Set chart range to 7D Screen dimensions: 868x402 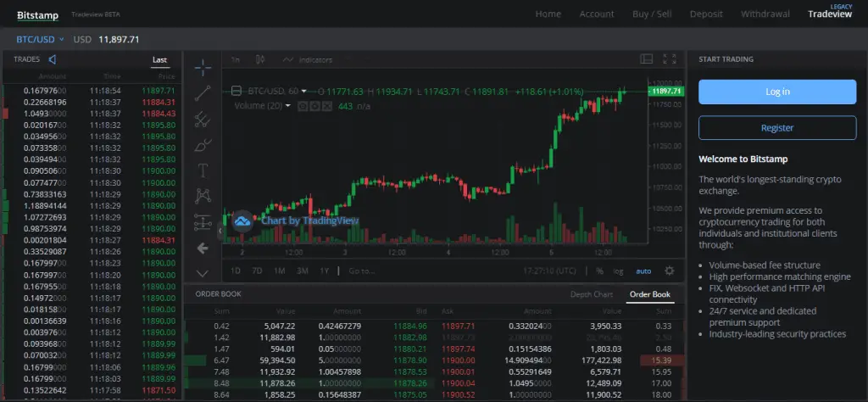tap(257, 271)
